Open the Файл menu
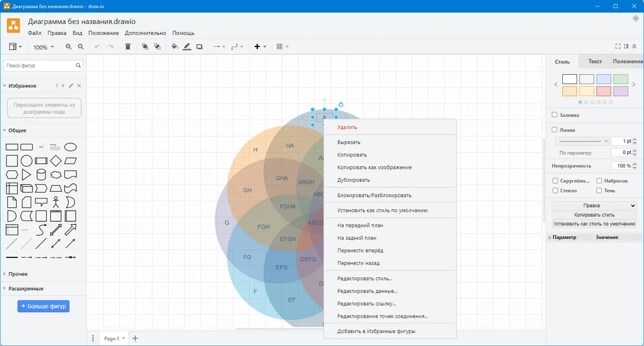Image resolution: width=644 pixels, height=346 pixels. [35, 33]
